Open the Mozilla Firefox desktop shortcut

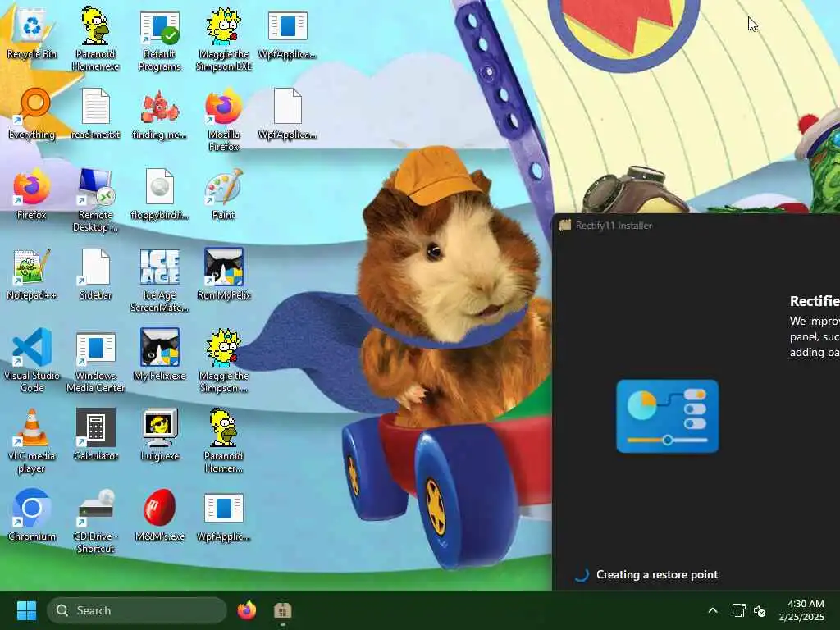click(223, 120)
